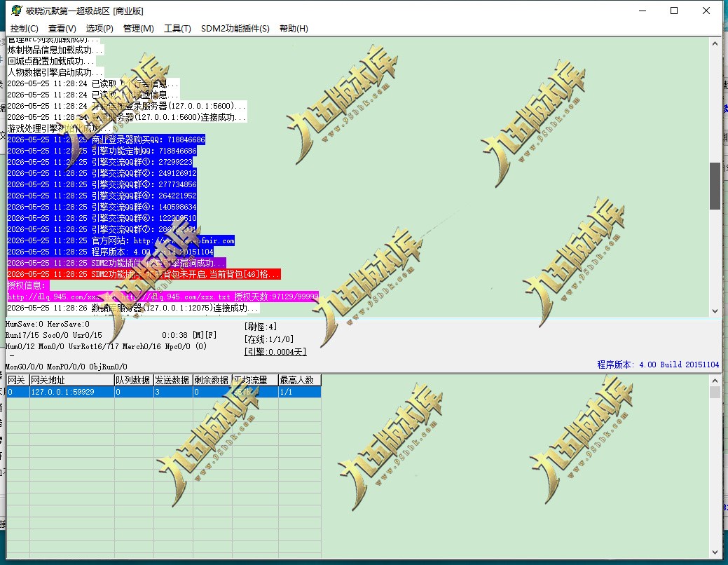Viewport: 728px width, 565px height.
Task: Click the log line 引擎交流QQ群②: 249126912
Action: coord(102,173)
